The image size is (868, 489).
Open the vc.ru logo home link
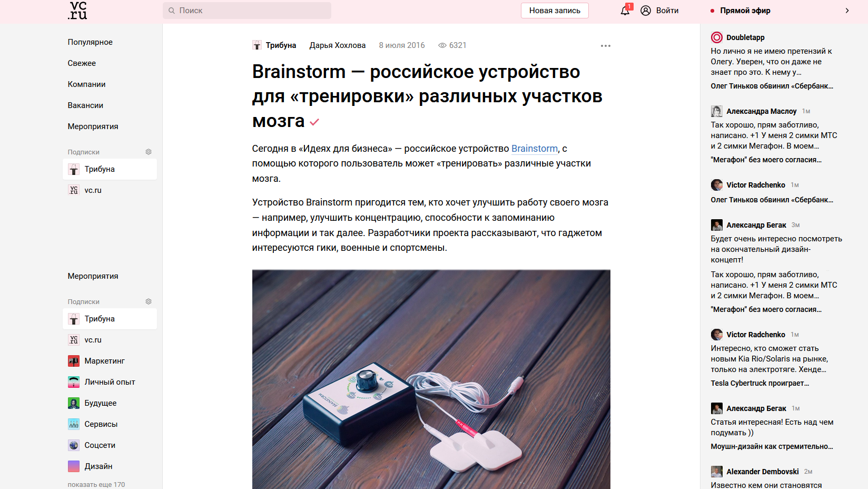tap(77, 11)
